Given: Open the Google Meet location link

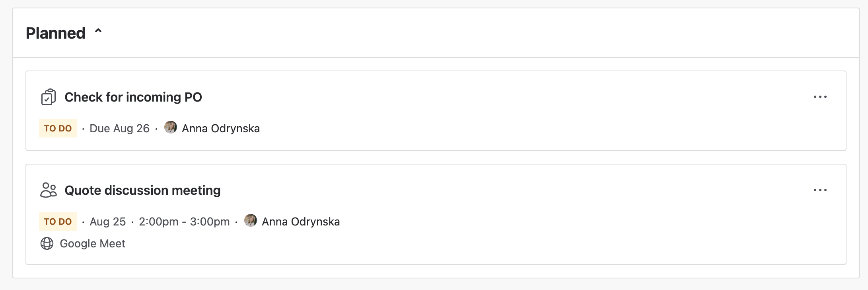Looking at the screenshot, I should 92,243.
